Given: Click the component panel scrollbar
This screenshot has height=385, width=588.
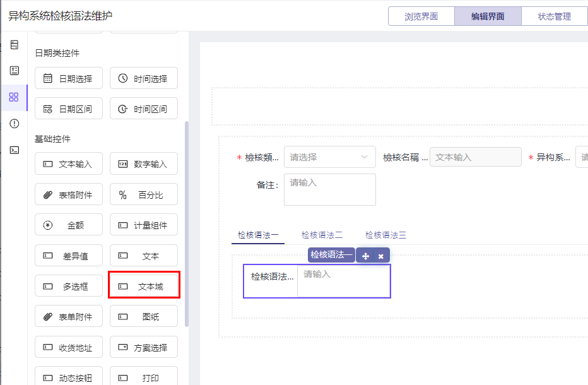Looking at the screenshot, I should coord(186,224).
